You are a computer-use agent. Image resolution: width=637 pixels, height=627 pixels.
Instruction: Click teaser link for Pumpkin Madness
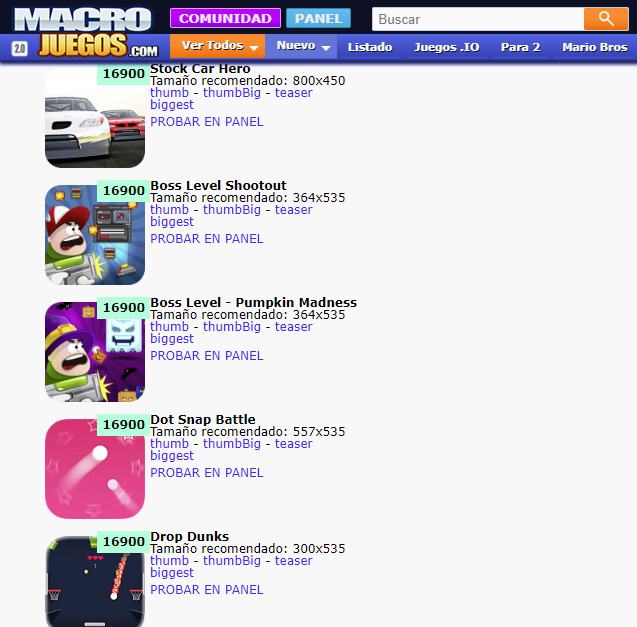(x=294, y=327)
